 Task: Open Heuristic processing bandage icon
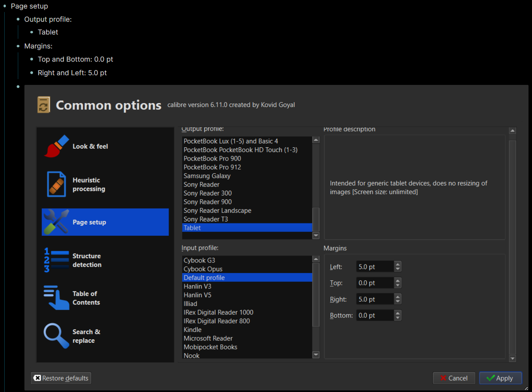coord(57,184)
